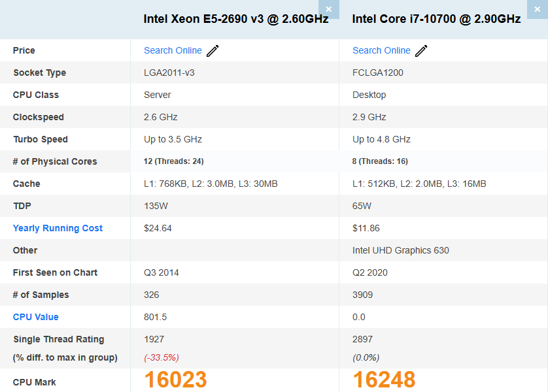Select the 16248 CPU Mark score
This screenshot has height=392, width=548.
pyautogui.click(x=384, y=380)
